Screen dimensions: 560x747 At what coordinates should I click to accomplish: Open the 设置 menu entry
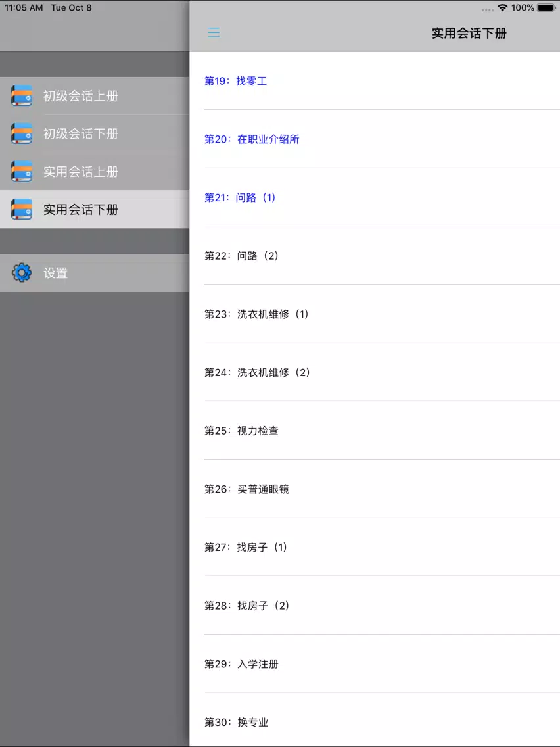pyautogui.click(x=56, y=273)
